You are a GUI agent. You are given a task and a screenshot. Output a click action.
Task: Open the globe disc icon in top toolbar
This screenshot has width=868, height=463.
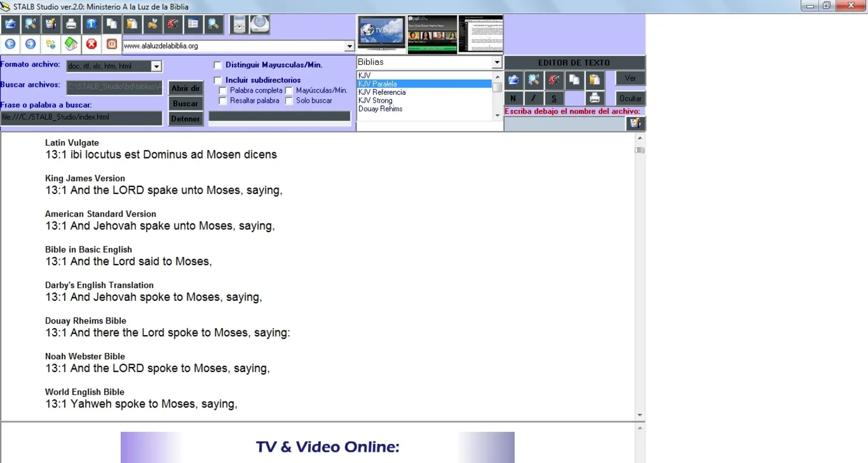click(x=260, y=24)
